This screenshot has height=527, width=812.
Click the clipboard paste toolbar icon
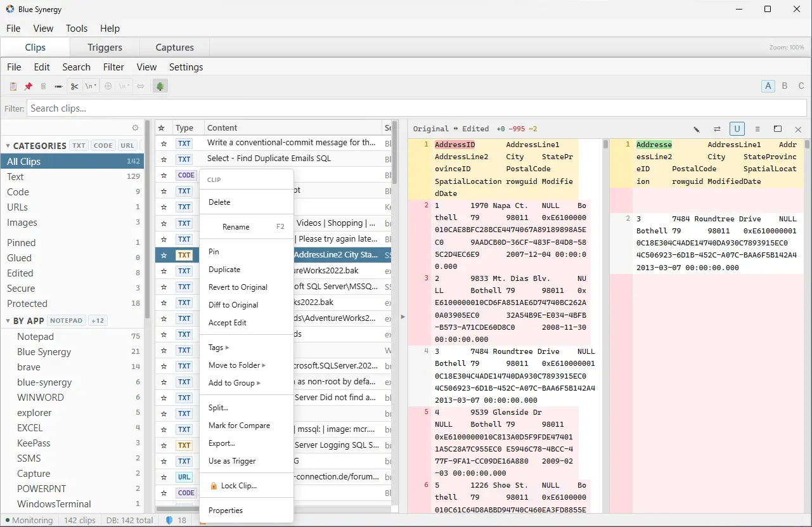[13, 86]
